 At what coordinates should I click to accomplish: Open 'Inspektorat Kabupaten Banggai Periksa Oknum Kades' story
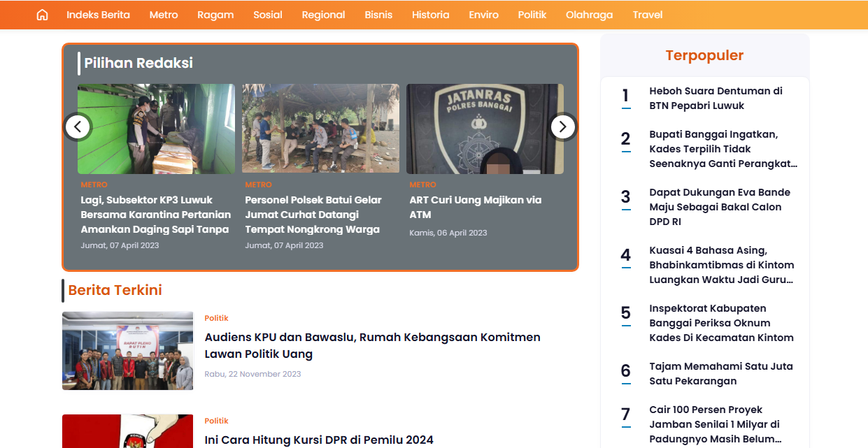721,323
